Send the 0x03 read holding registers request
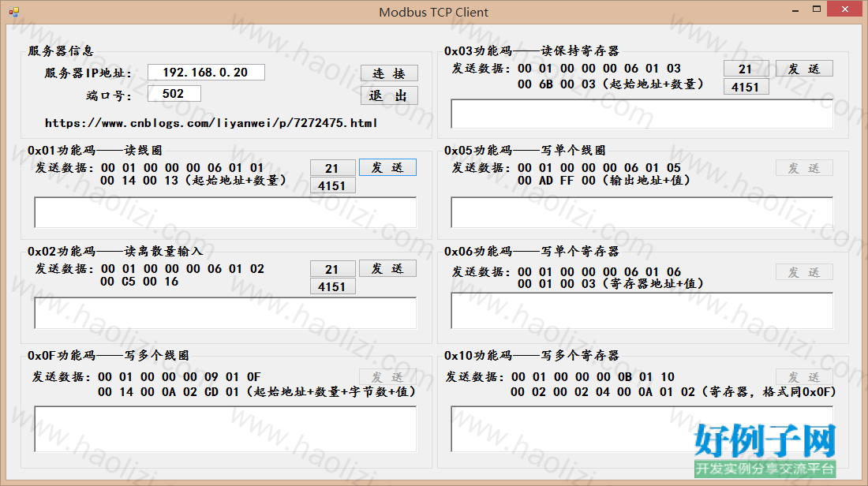The height and width of the screenshot is (486, 868). point(804,69)
